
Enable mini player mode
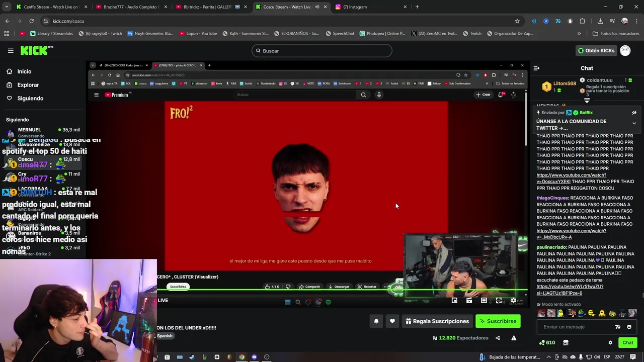click(454, 301)
